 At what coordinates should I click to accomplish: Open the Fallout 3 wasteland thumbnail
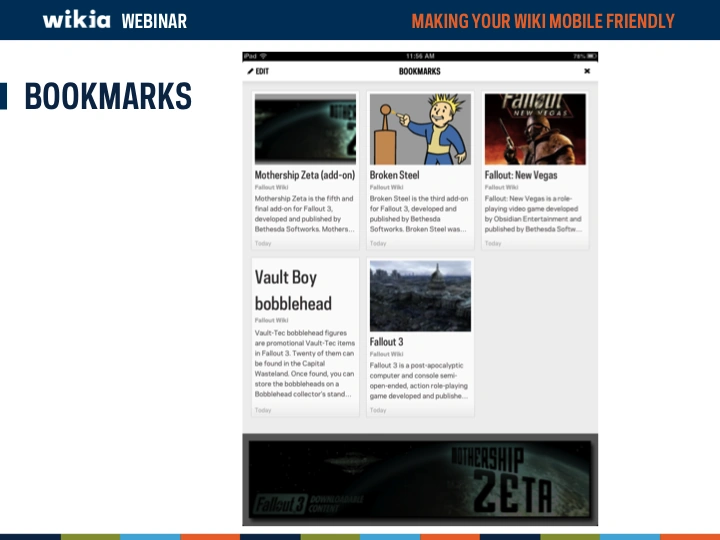pos(420,296)
